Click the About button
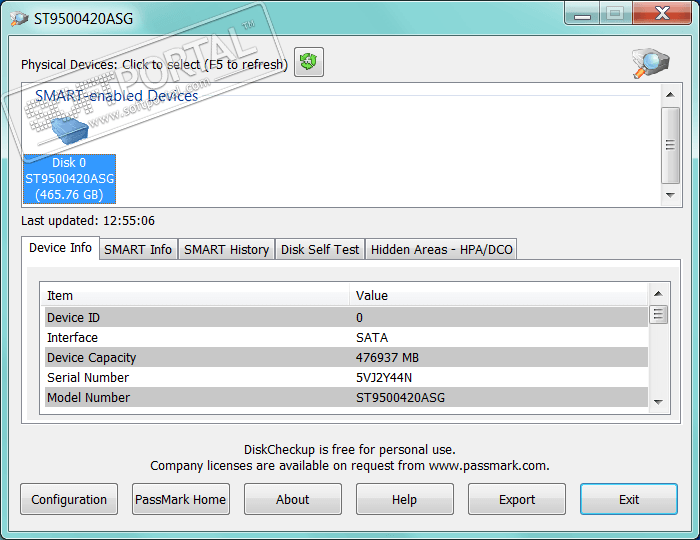The height and width of the screenshot is (540, 700). (x=293, y=499)
